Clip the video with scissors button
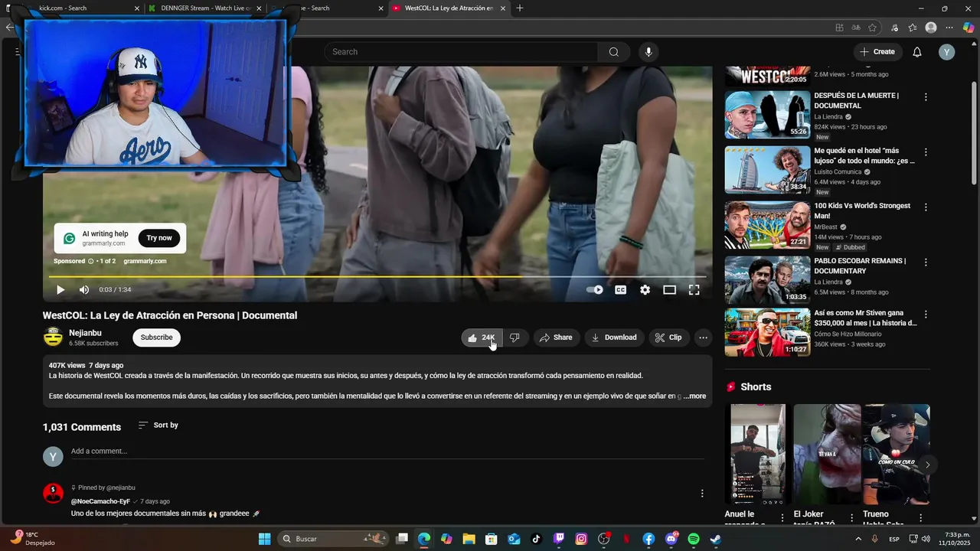The width and height of the screenshot is (980, 551). [669, 337]
